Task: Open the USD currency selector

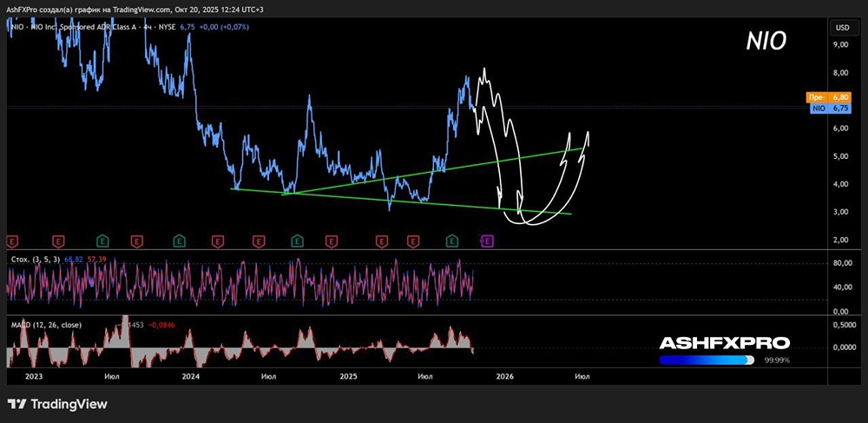Action: (843, 27)
